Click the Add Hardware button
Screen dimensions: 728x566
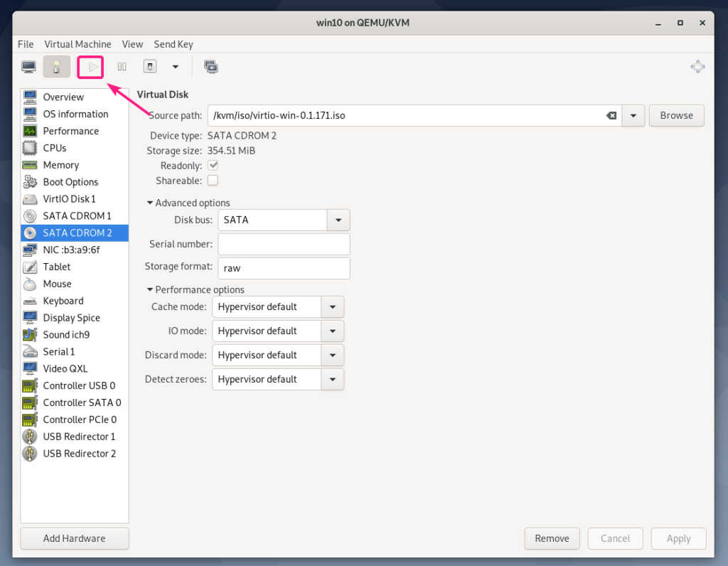pyautogui.click(x=74, y=538)
